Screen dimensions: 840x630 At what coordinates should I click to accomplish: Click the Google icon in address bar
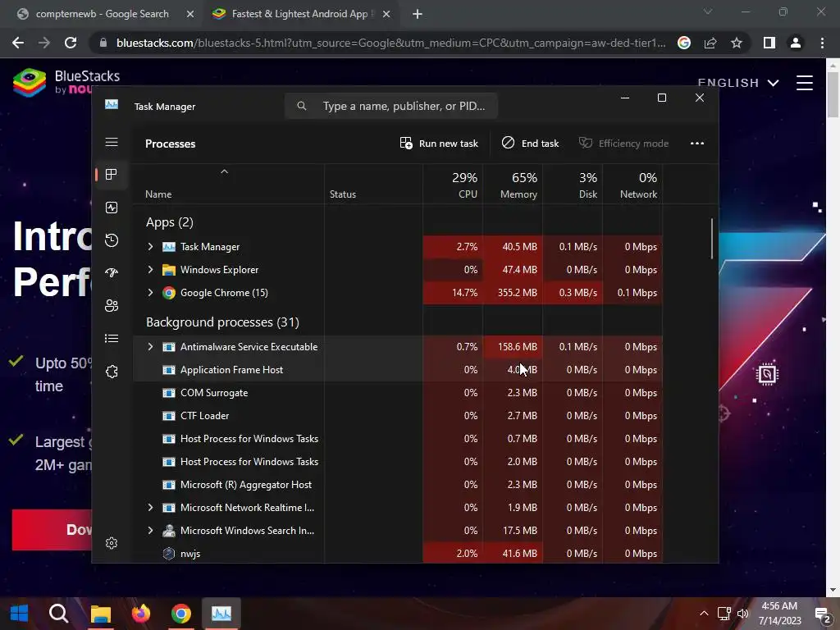coord(684,43)
